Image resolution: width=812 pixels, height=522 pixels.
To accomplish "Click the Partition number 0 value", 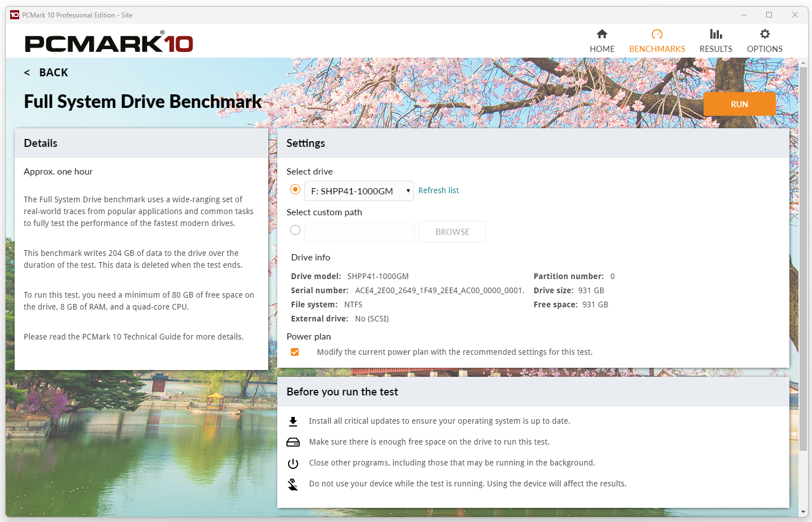I will (612, 276).
